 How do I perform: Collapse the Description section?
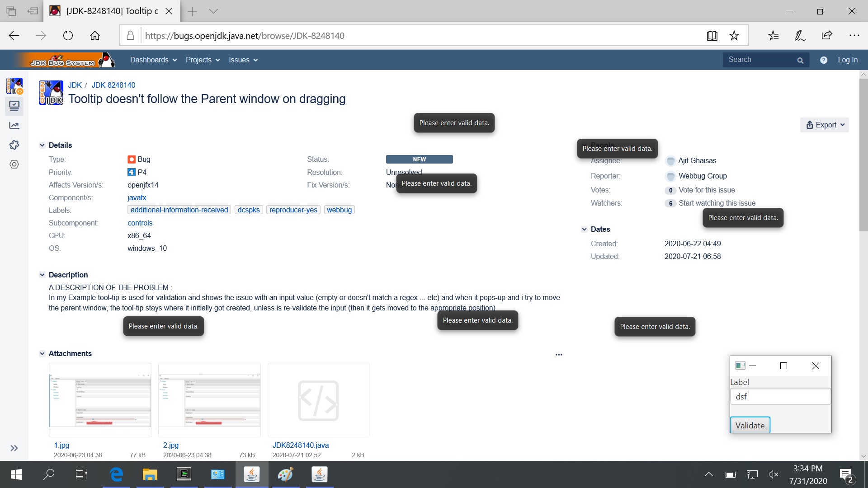pyautogui.click(x=42, y=275)
